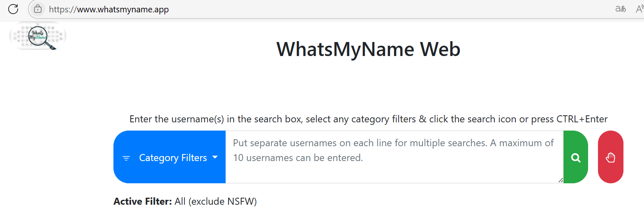This screenshot has width=644, height=215.
Task: Expand filters using the white caret arrow
Action: coord(215,157)
